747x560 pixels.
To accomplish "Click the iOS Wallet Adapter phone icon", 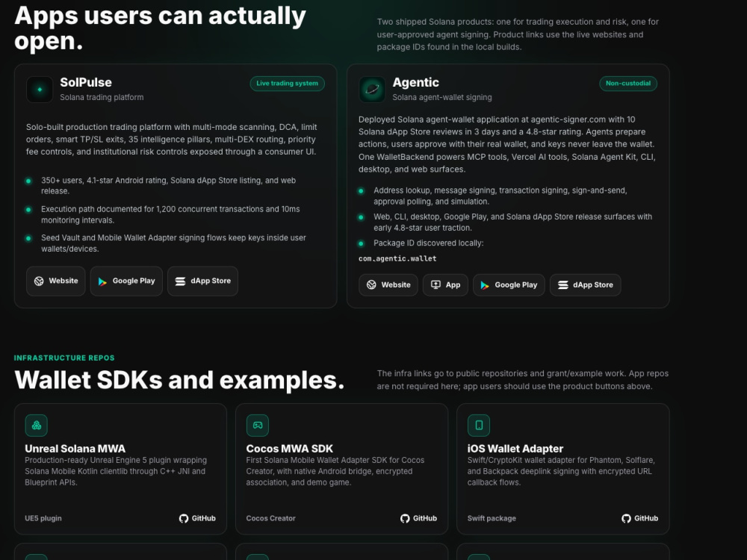I will click(x=479, y=426).
